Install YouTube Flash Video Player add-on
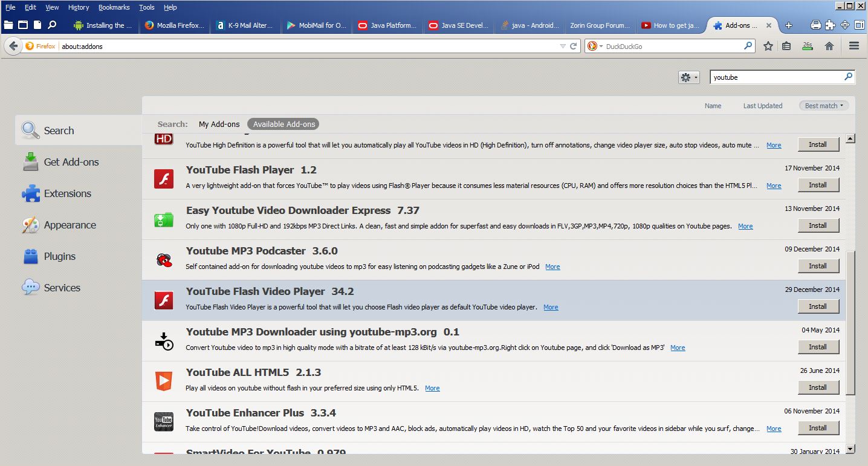 [818, 306]
